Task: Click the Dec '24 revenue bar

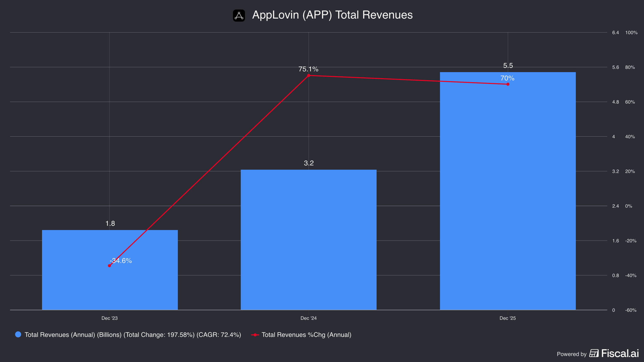Action: pyautogui.click(x=309, y=240)
